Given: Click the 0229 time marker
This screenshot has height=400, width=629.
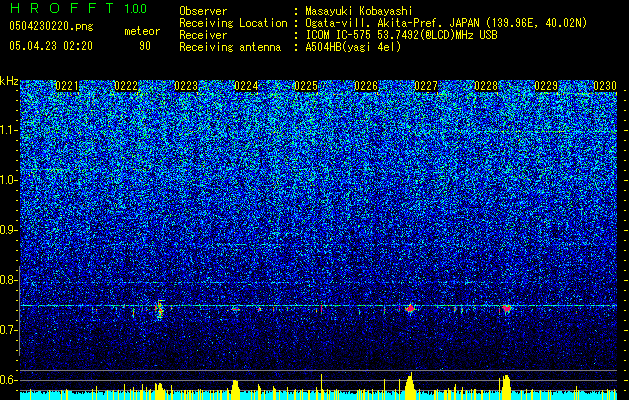Looking at the screenshot, I should tap(546, 86).
